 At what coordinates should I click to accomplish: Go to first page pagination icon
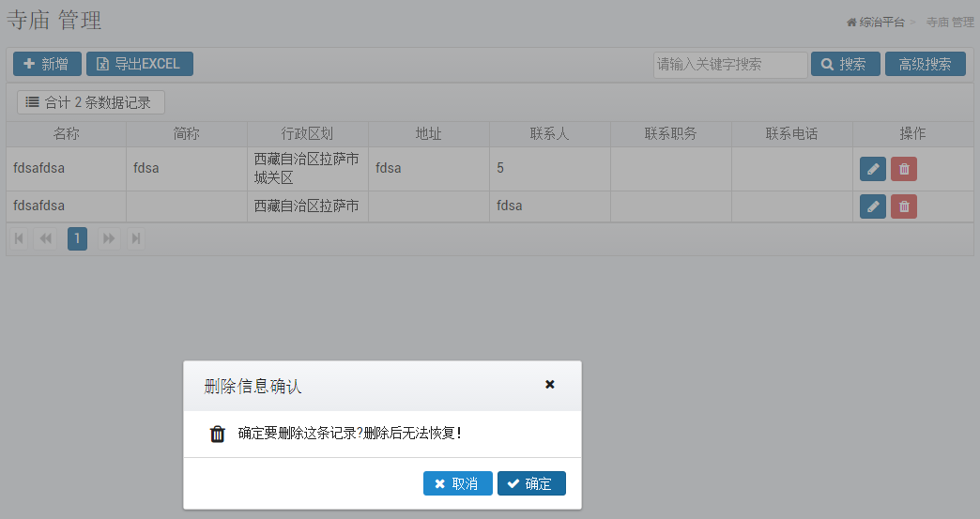coord(19,238)
